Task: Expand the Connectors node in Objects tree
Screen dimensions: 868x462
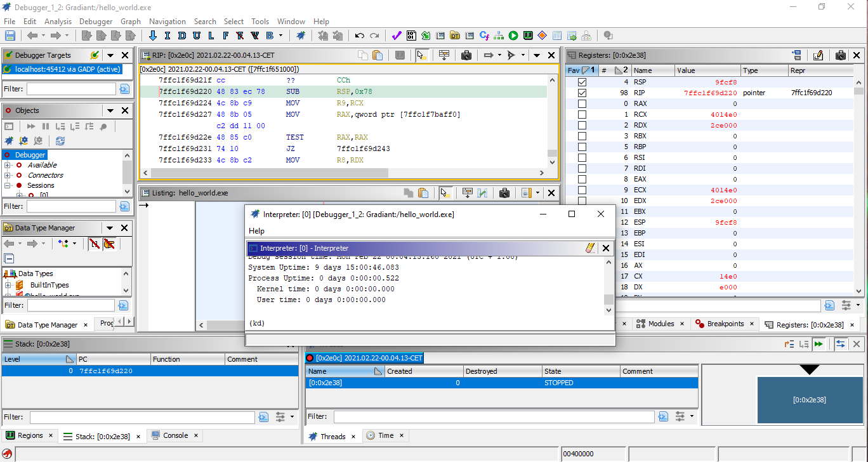Action: click(8, 175)
